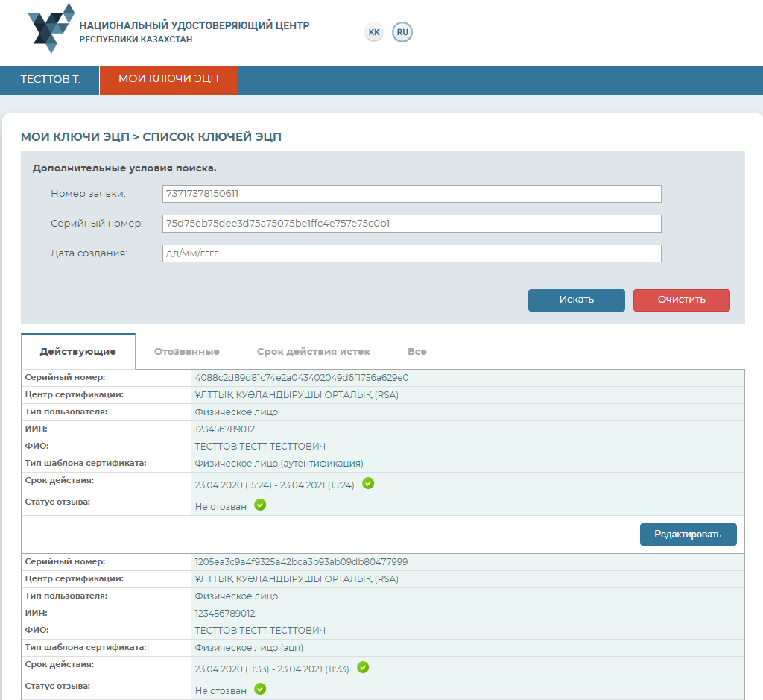Click the site title 'Национальный удостоверяющий центр'

(194, 25)
